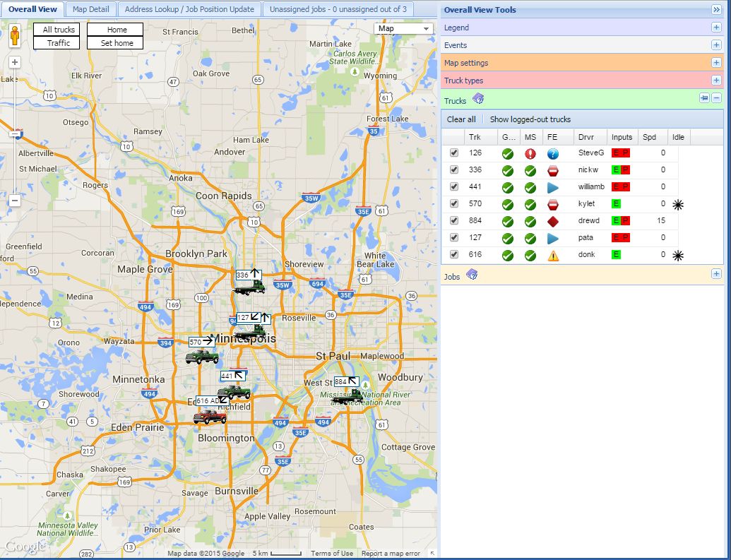
Task: Open the Map type dropdown
Action: click(x=403, y=29)
